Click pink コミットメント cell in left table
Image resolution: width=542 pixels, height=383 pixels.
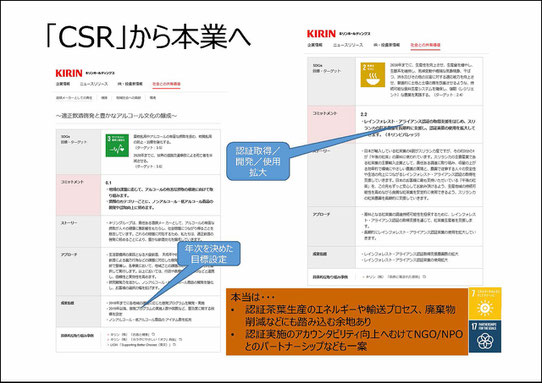78,195
